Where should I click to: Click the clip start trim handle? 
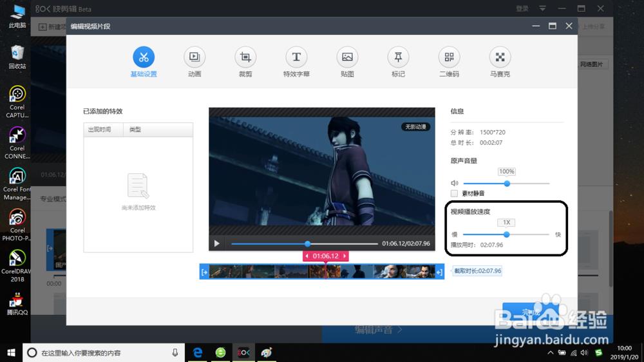pyautogui.click(x=204, y=272)
